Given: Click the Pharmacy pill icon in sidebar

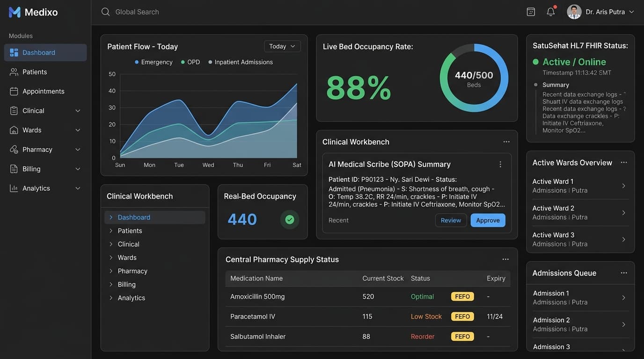Looking at the screenshot, I should pyautogui.click(x=14, y=150).
